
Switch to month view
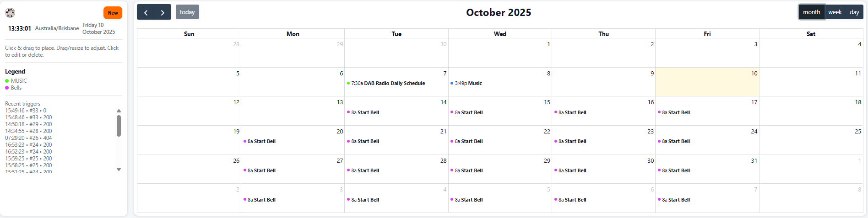811,12
